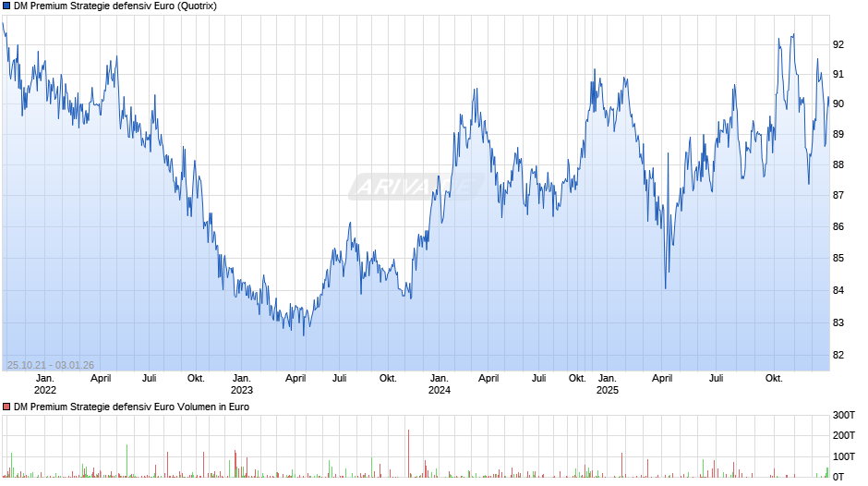Click the 88 price axis label
The height and width of the screenshot is (486, 868).
(x=838, y=164)
